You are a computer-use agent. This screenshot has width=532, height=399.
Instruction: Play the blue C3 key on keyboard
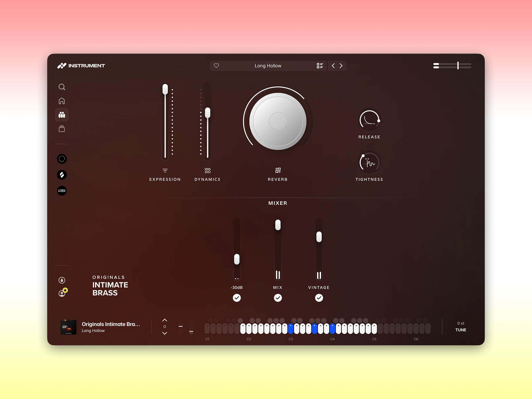pyautogui.click(x=290, y=329)
